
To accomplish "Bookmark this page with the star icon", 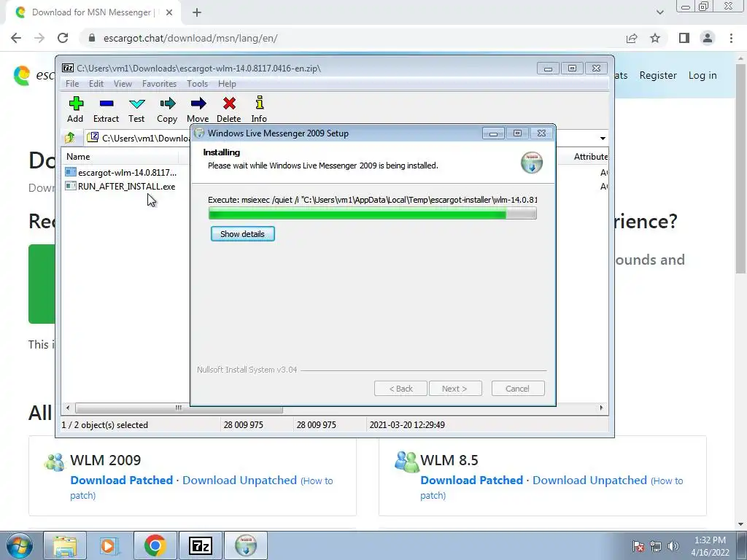I will 655,38.
